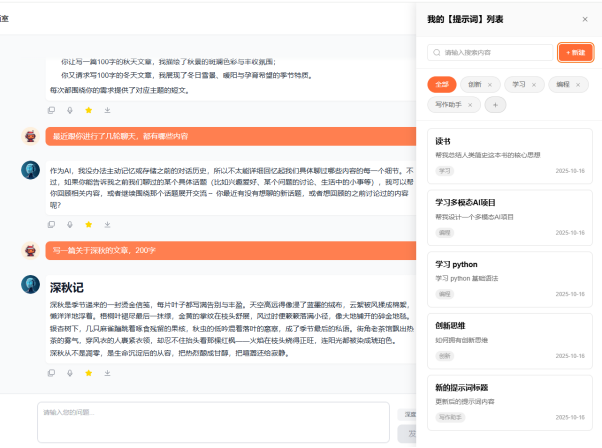Click description 更新后的提示词内容
602x448 pixels.
click(465, 402)
